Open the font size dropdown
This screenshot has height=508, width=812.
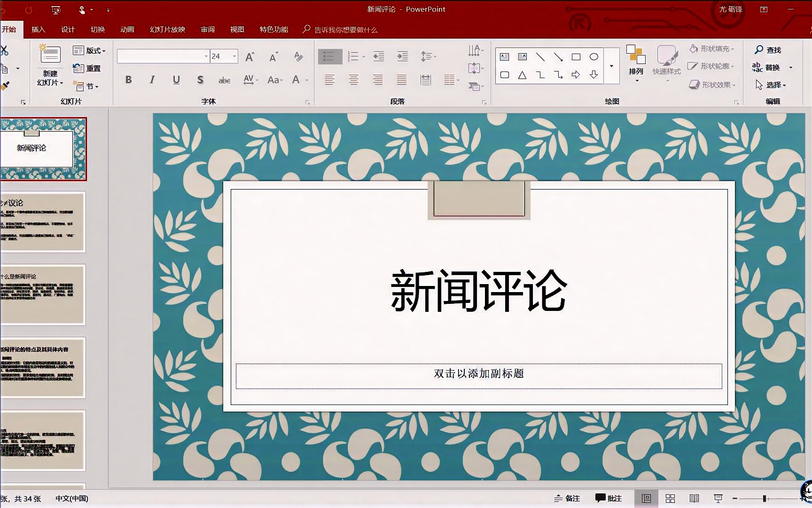(234, 56)
